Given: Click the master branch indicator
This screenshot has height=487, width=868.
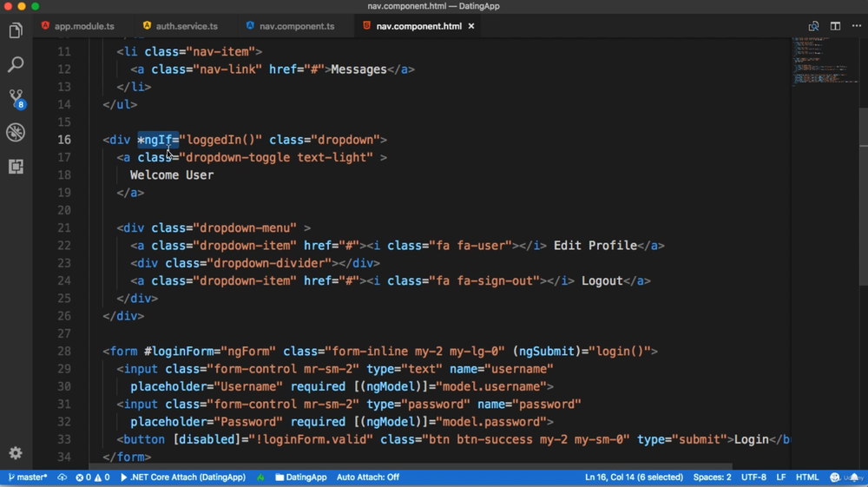Looking at the screenshot, I should (x=28, y=477).
